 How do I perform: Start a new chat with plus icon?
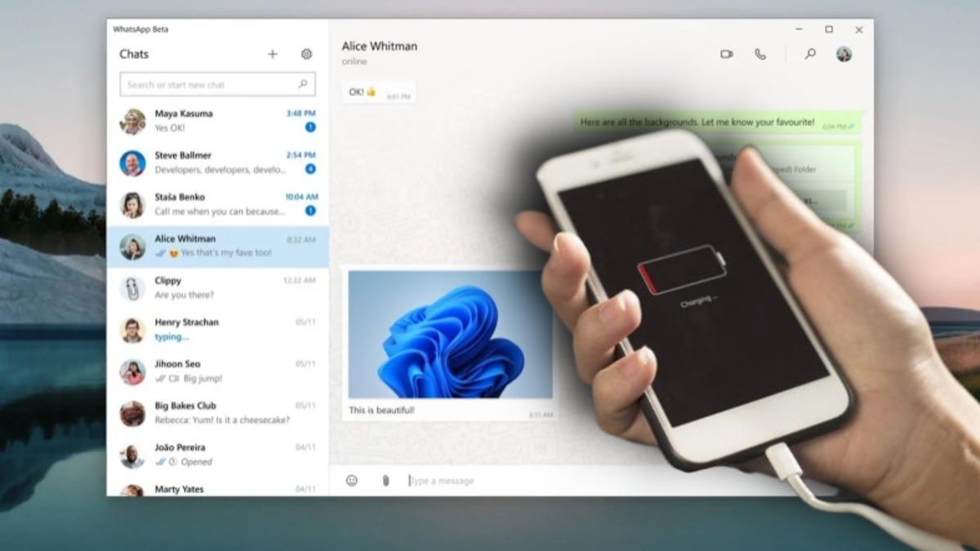[x=273, y=54]
